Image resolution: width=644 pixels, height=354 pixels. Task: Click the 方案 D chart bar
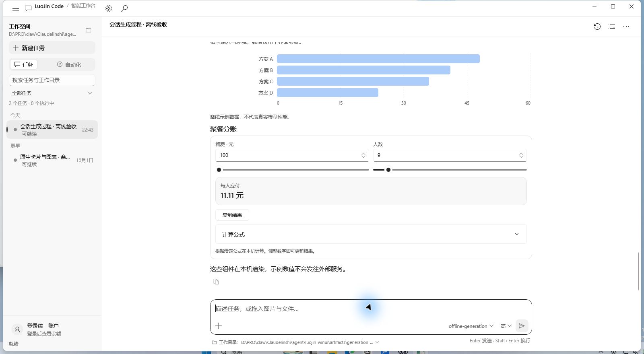[x=328, y=93]
